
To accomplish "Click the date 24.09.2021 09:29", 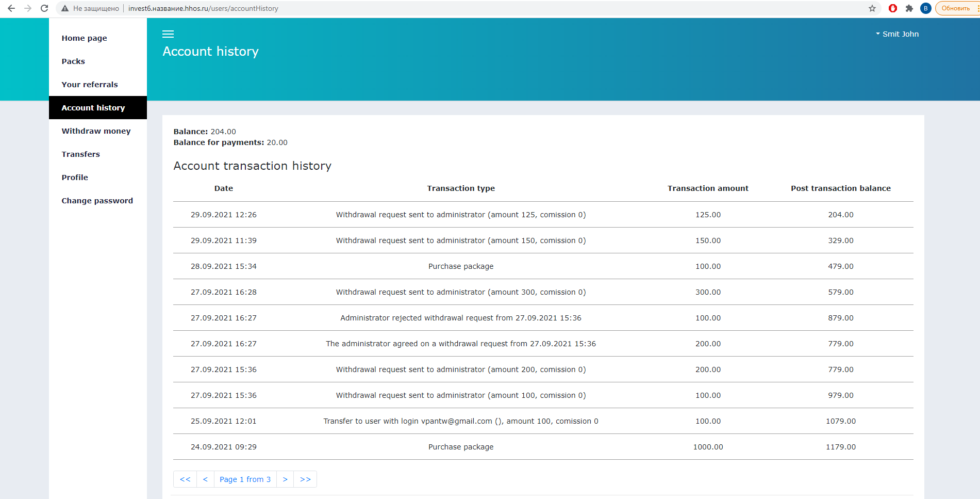I will [x=224, y=447].
